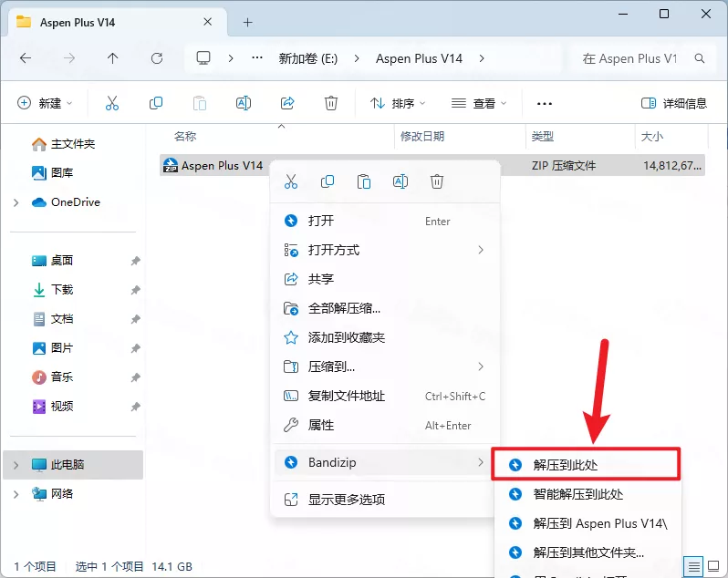The image size is (728, 578).
Task: Click 显示更多选项 menu entry
Action: 346,500
